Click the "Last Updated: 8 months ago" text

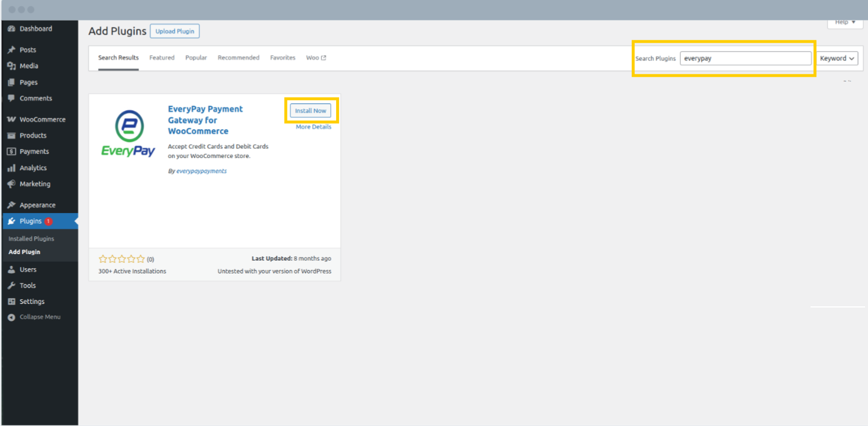(x=291, y=258)
